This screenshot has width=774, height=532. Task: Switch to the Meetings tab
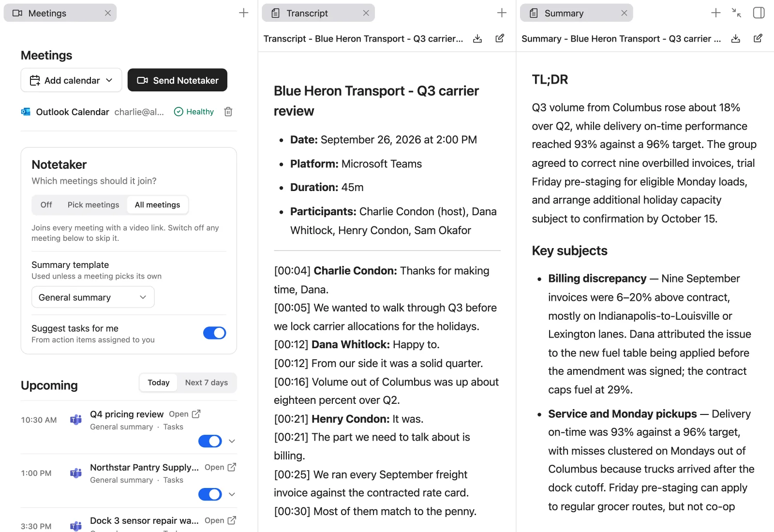click(60, 13)
